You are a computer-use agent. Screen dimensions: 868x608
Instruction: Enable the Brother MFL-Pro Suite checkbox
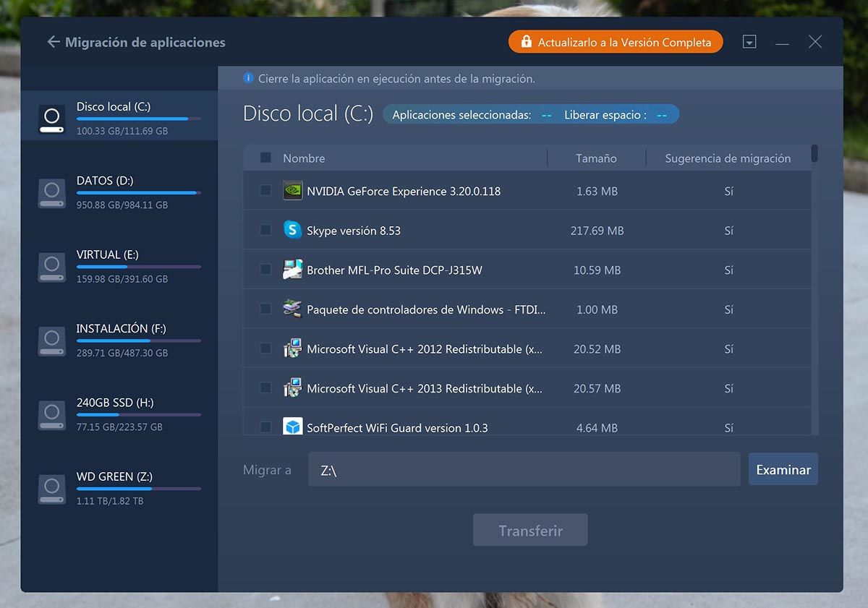click(x=265, y=270)
